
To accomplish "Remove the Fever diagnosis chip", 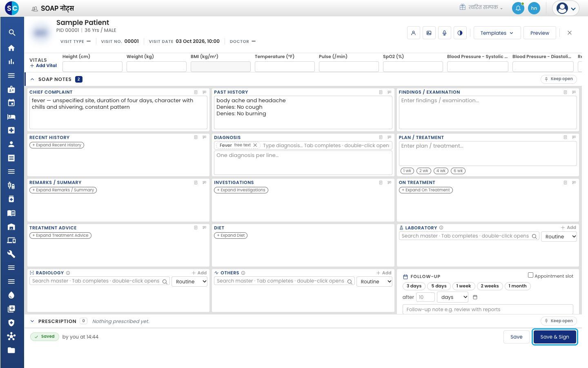I will 255,145.
